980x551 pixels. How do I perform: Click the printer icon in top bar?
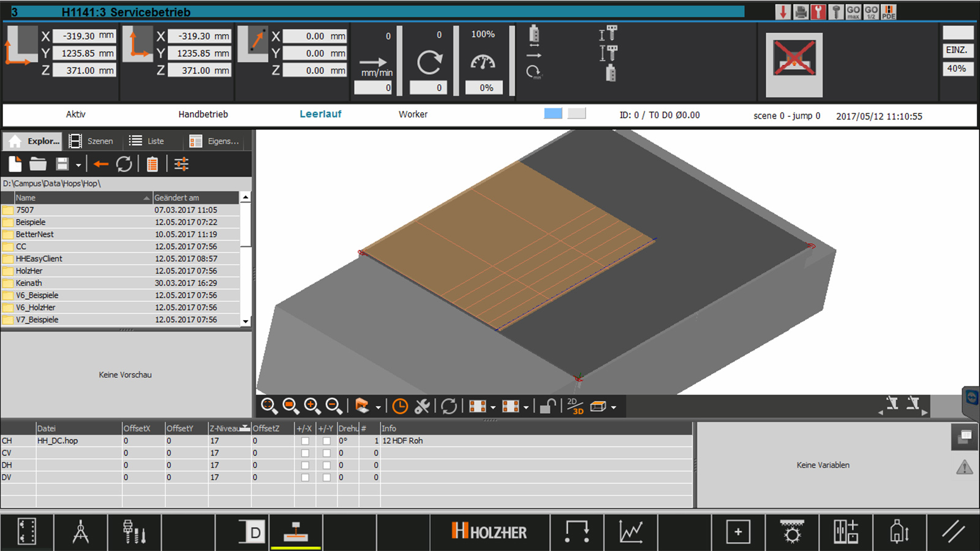click(x=801, y=12)
